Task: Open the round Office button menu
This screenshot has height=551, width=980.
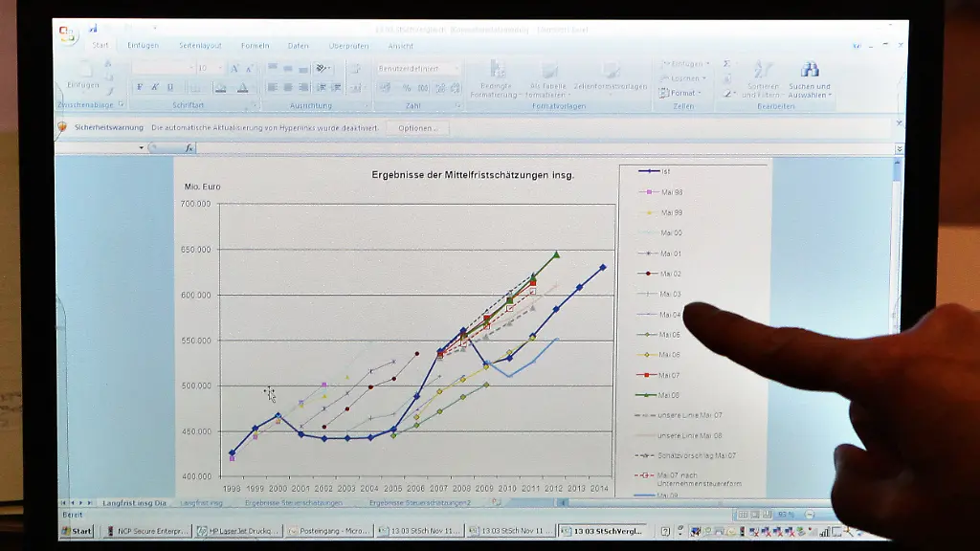Action: point(68,35)
